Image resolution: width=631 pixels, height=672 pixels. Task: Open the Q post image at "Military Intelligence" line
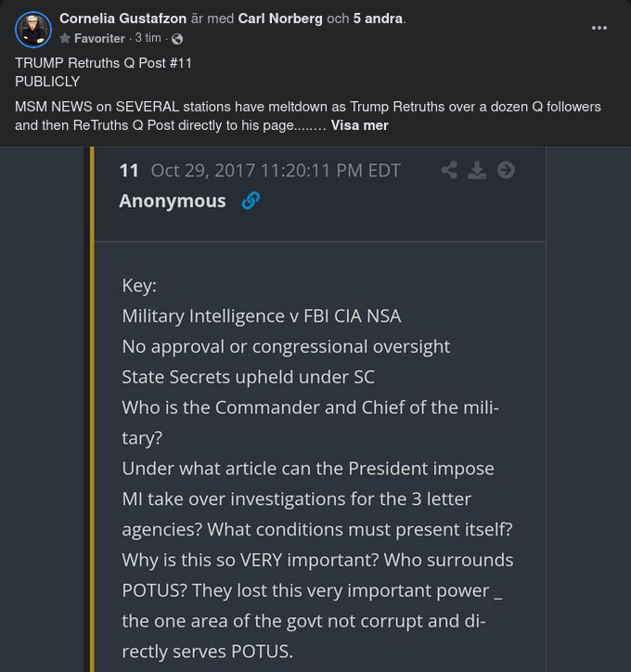(262, 316)
